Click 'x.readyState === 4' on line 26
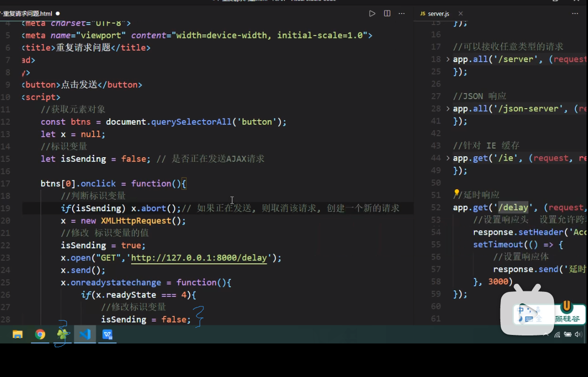Screen dimensions: 588x377 pos(141,295)
